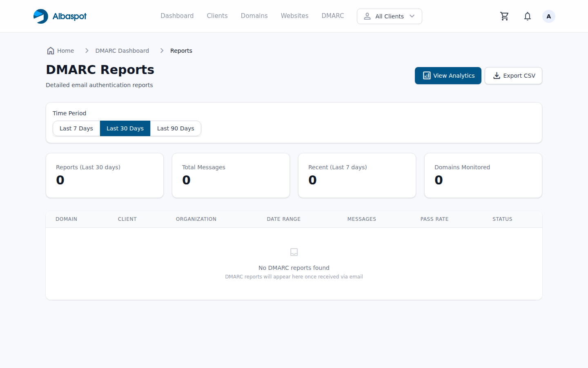Select the Last 30 Days time period
Screen dimensions: 588x368
click(125, 128)
